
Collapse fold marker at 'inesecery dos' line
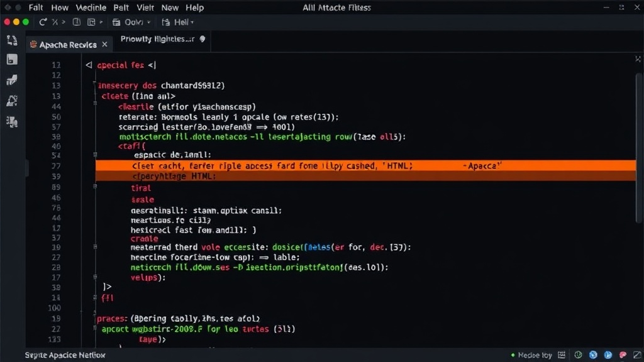pyautogui.click(x=95, y=84)
